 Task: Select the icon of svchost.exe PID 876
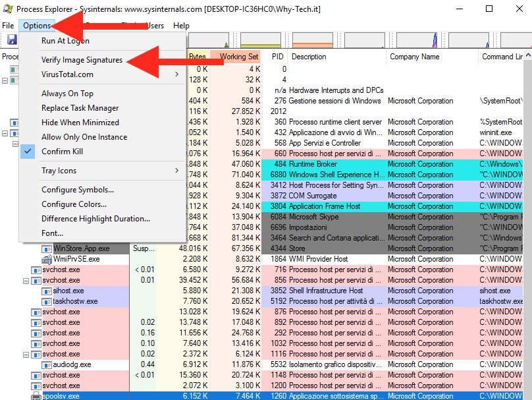(x=36, y=312)
